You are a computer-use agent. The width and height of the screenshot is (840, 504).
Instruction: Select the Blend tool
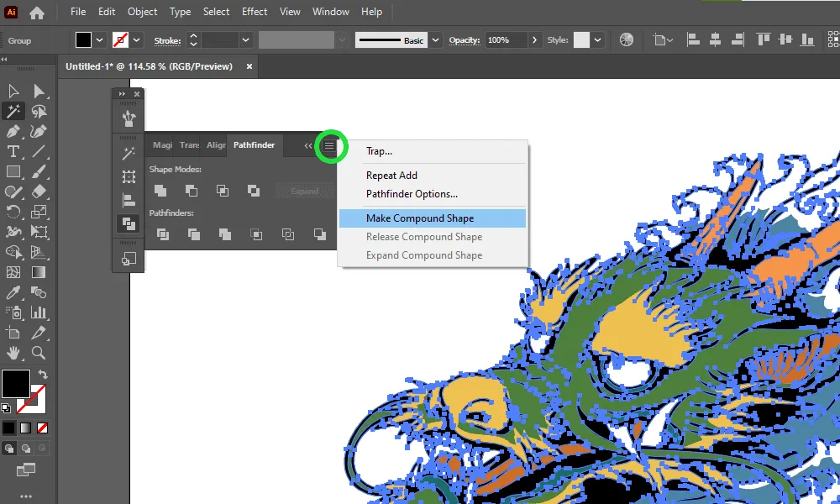click(x=39, y=292)
